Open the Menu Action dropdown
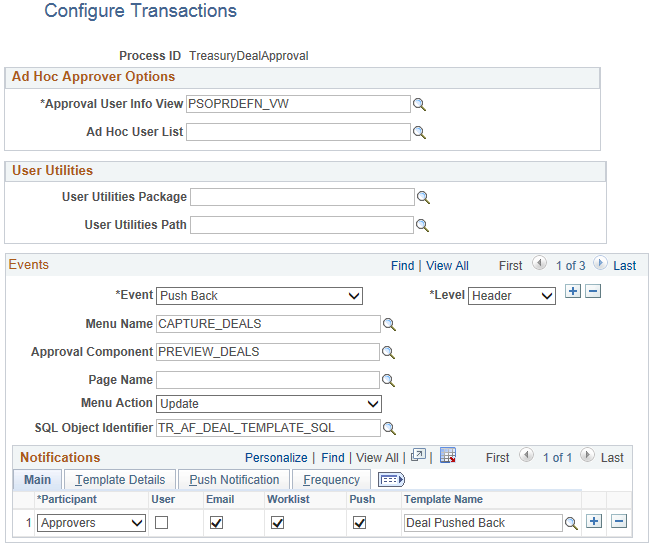The height and width of the screenshot is (550, 655). (x=269, y=404)
